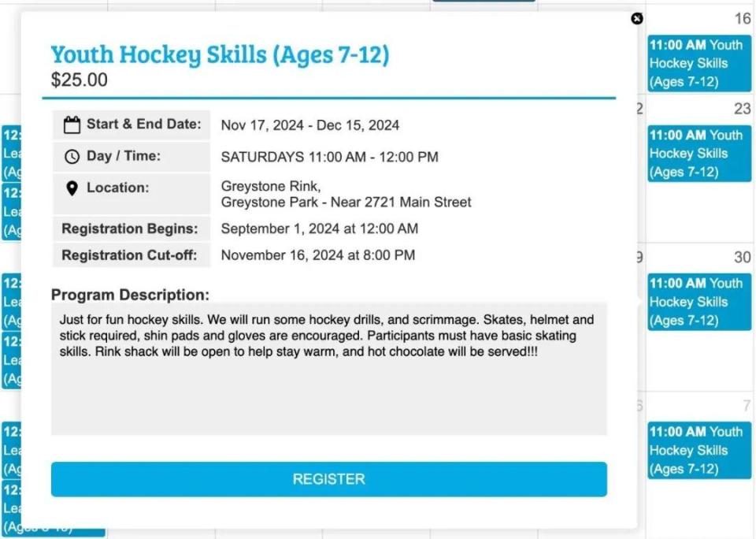Image resolution: width=756 pixels, height=539 pixels.
Task: Open the Youth Hockey Skills event on the 23rd
Action: (699, 153)
